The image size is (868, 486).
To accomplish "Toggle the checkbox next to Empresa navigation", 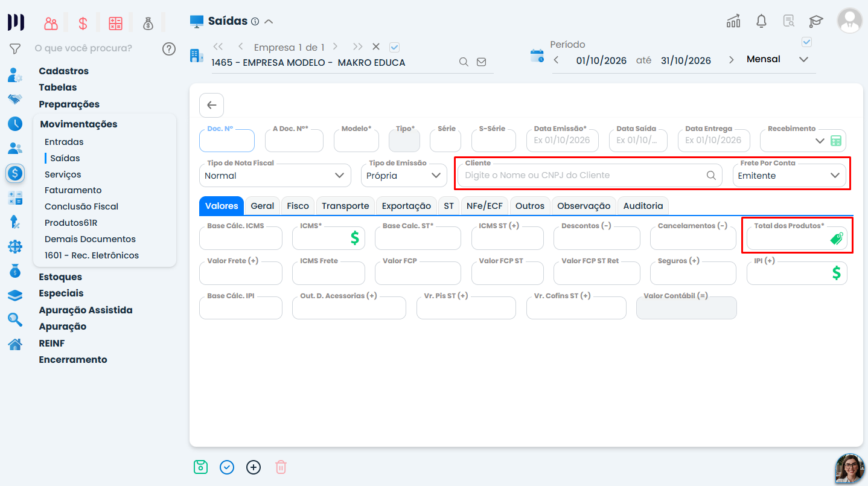I will pos(395,47).
